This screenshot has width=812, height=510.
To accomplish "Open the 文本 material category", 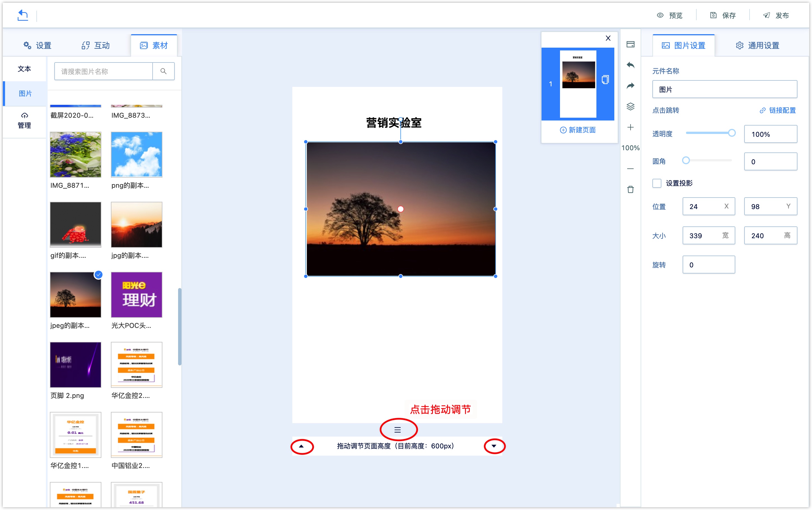I will coord(24,69).
